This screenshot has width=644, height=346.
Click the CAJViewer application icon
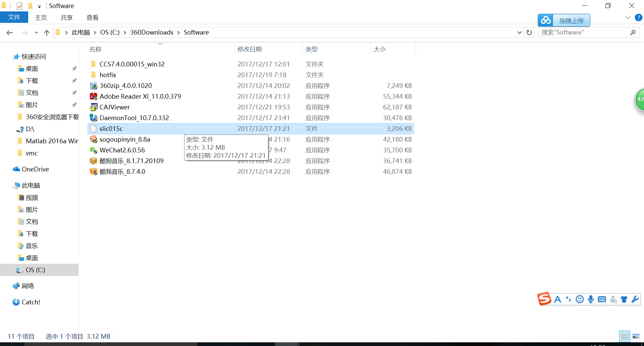click(94, 107)
